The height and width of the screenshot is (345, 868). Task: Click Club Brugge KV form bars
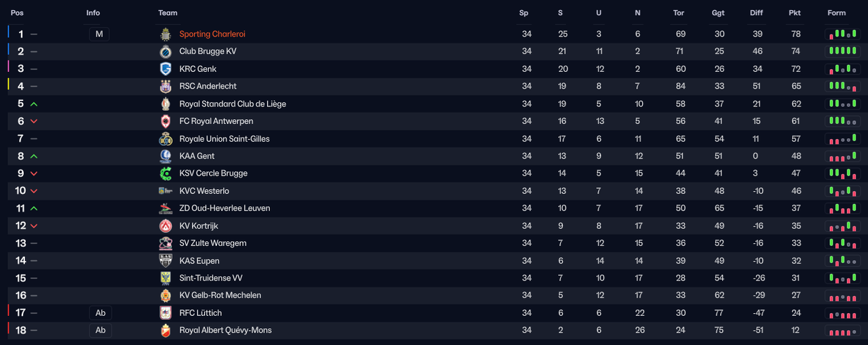(x=842, y=51)
